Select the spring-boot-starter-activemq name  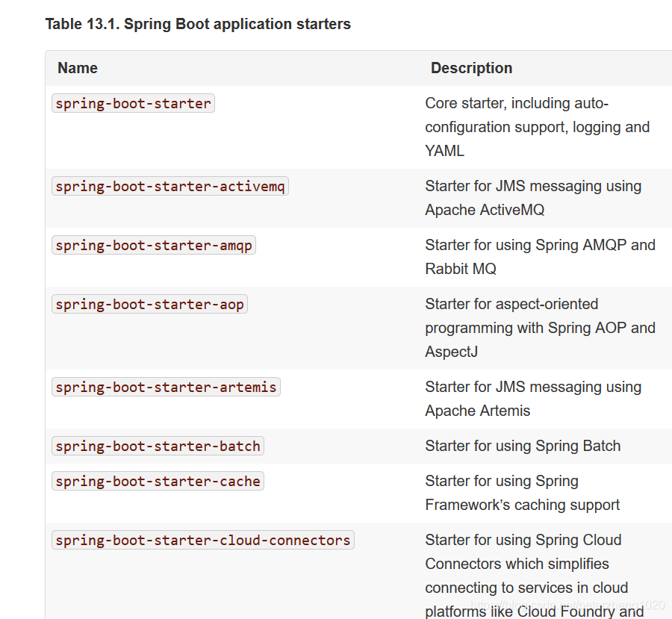pyautogui.click(x=169, y=186)
